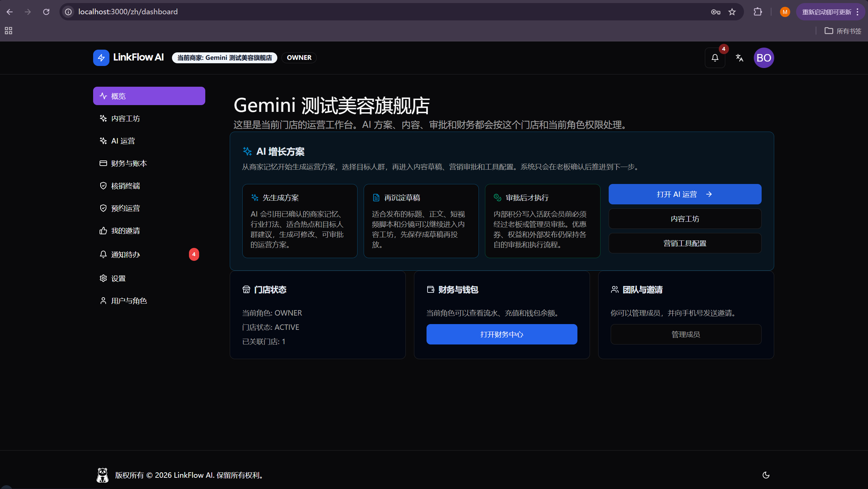Navigate to 用户与角色 in sidebar
This screenshot has height=489, width=868.
[x=149, y=301]
